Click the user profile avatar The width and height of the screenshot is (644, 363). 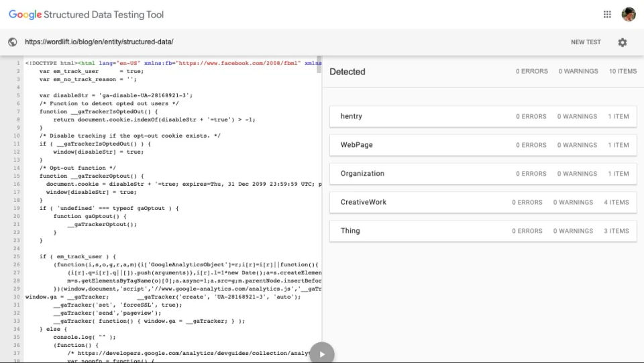coord(629,14)
